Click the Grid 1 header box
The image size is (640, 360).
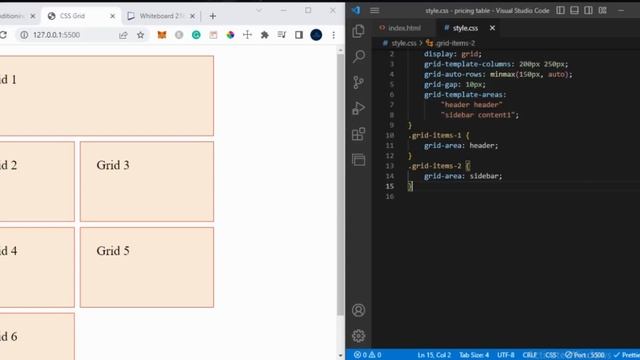point(107,96)
